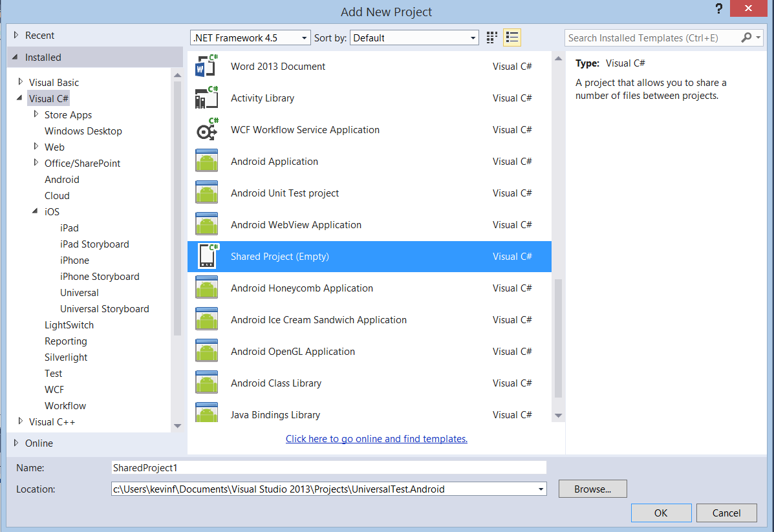
Task: Select 'Android Honeycomb Application' template name
Action: point(301,288)
